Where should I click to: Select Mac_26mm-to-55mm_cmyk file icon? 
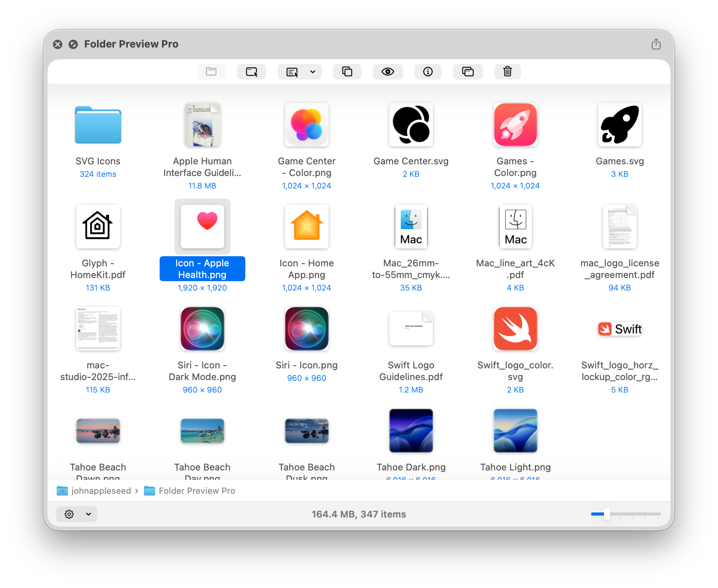[x=411, y=227]
